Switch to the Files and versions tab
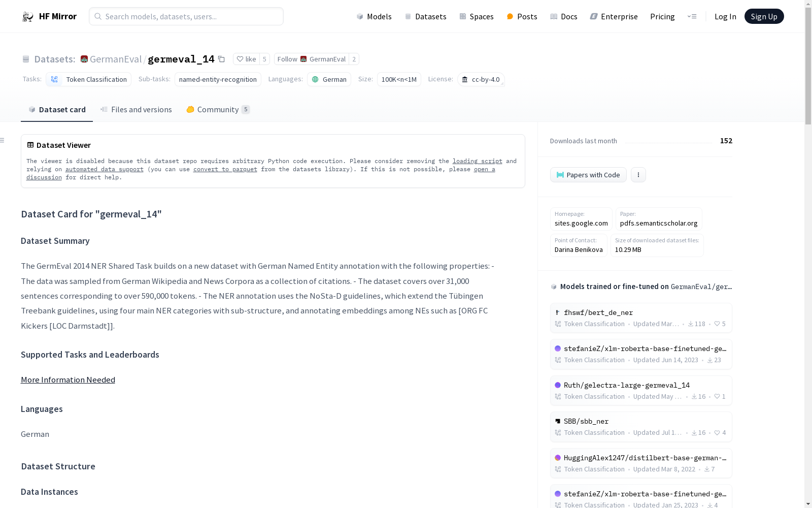Image resolution: width=812 pixels, height=508 pixels. click(x=136, y=110)
